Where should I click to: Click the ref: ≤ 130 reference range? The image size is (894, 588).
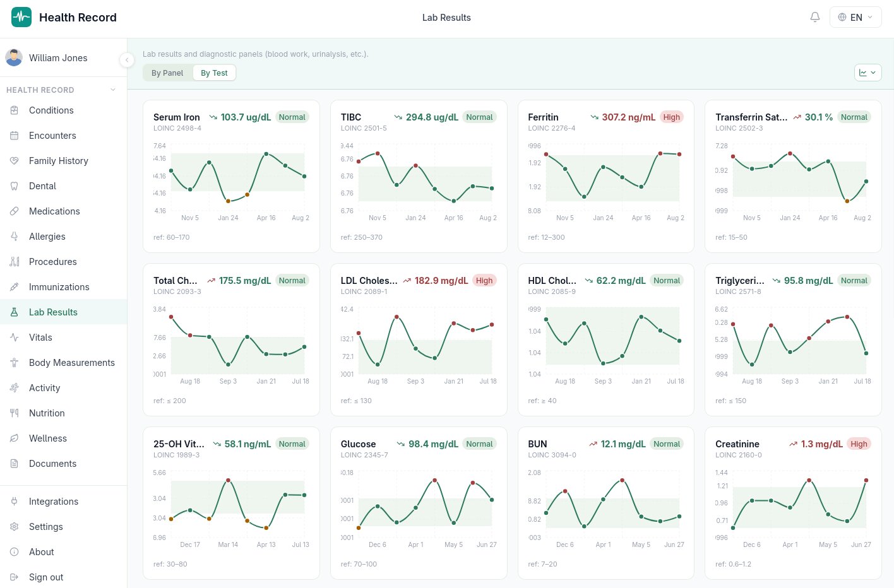pos(356,401)
